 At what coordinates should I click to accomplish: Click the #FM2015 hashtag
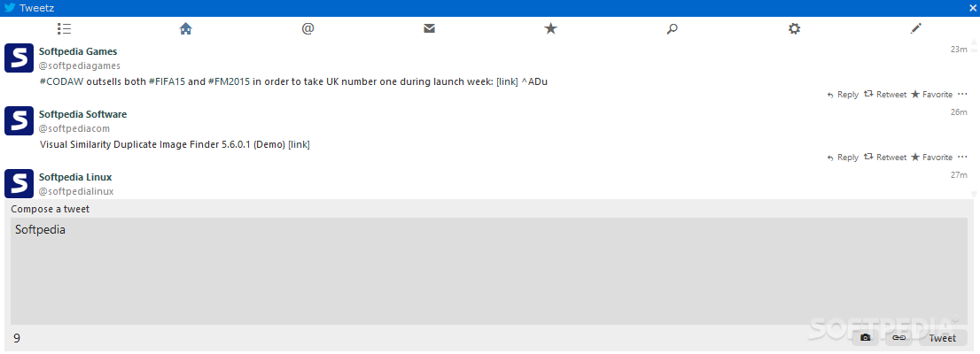[229, 81]
